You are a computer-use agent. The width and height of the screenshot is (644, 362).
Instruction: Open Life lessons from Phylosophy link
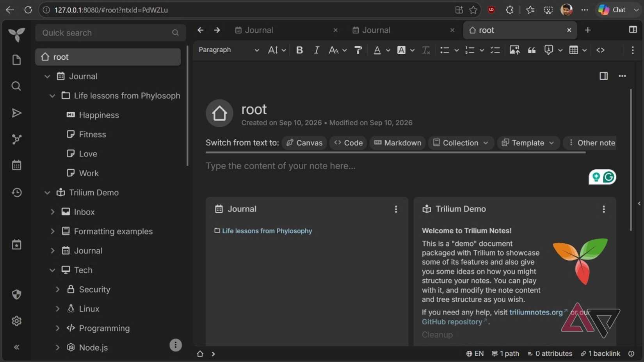[267, 231]
